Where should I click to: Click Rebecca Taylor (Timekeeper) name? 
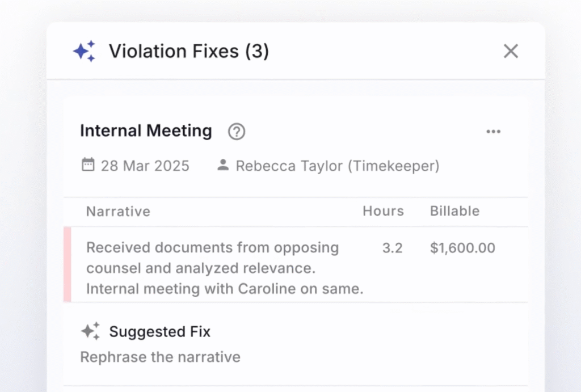tap(337, 166)
